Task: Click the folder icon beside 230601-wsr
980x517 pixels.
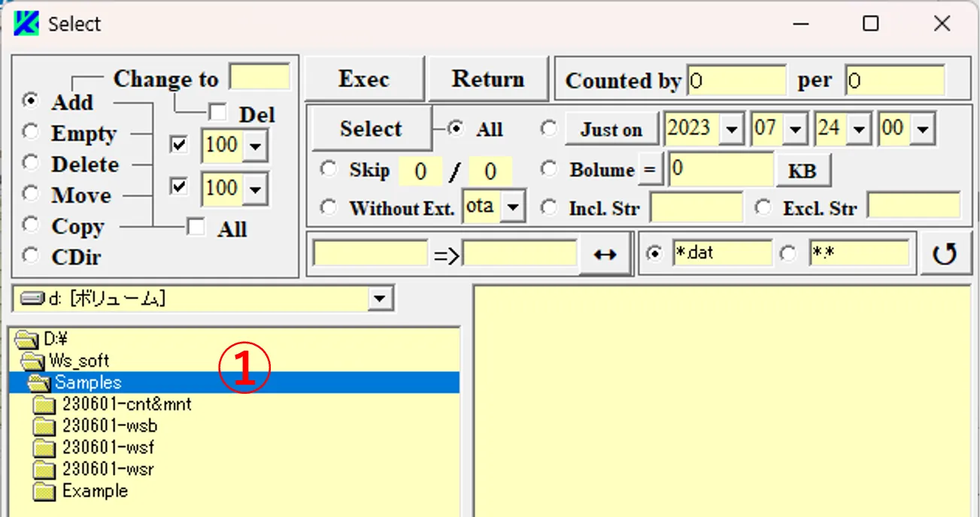Action: tap(45, 470)
